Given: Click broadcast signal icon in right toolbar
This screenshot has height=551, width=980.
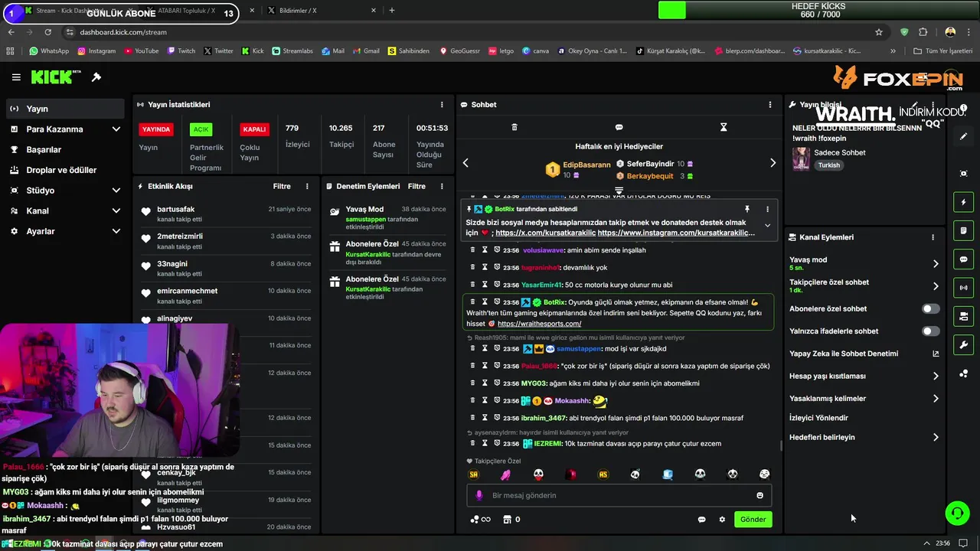Looking at the screenshot, I should 964,288.
